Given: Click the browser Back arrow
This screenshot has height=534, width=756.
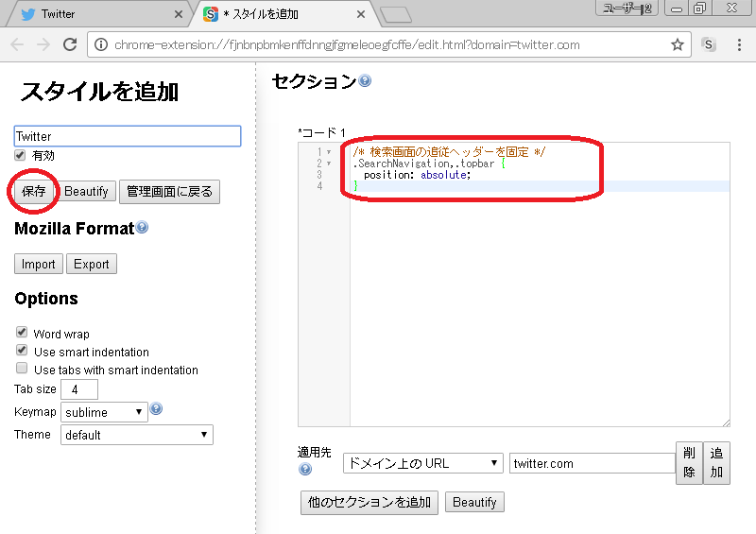Looking at the screenshot, I should (17, 44).
